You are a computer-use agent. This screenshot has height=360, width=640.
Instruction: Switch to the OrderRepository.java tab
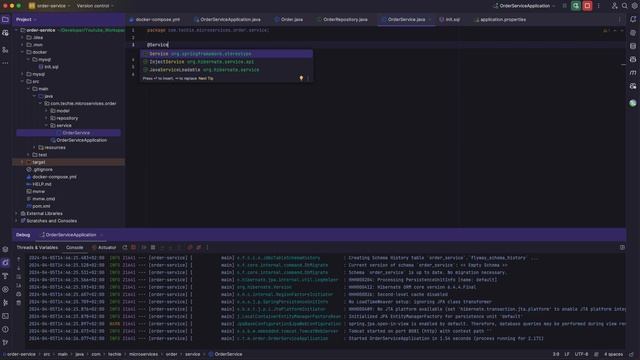coord(342,19)
